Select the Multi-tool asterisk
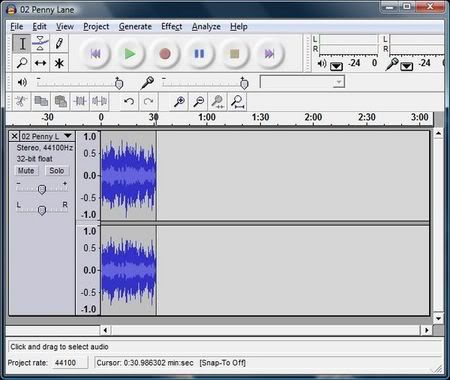450x380 pixels. click(59, 63)
